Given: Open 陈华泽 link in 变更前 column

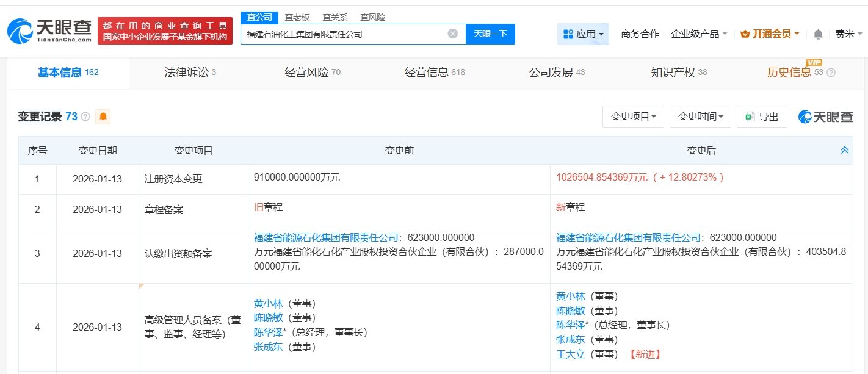Looking at the screenshot, I should click(268, 333).
